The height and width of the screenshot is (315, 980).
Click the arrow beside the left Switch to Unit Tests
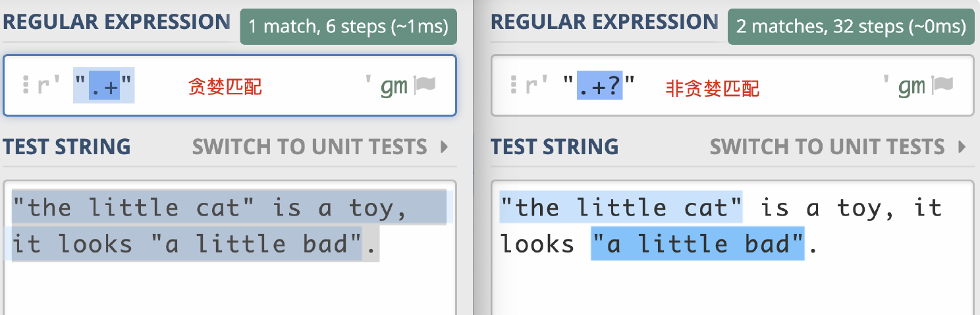click(445, 146)
